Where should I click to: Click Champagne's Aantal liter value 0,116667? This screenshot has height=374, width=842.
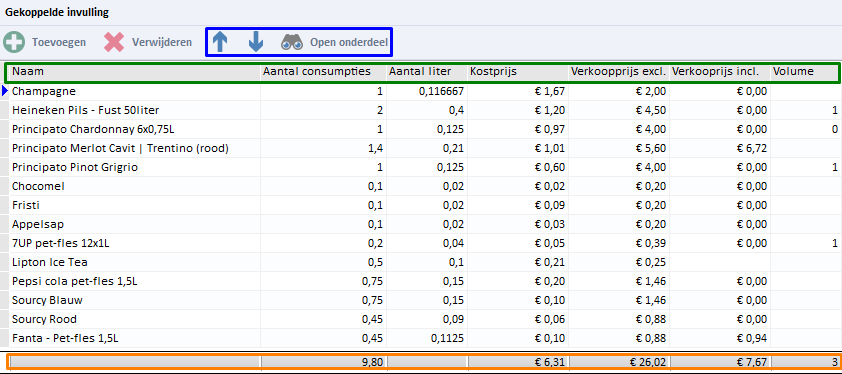tap(427, 91)
